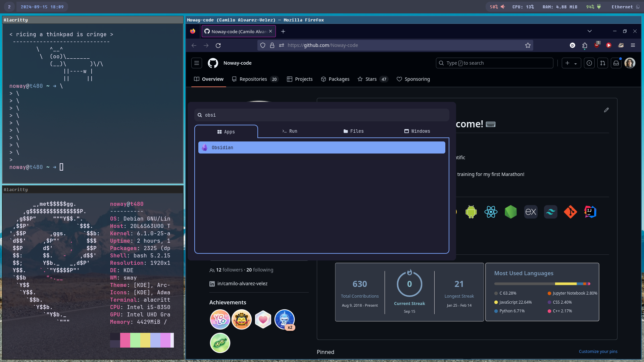Click the Firefox back navigation arrow
644x362 pixels.
pos(194,45)
